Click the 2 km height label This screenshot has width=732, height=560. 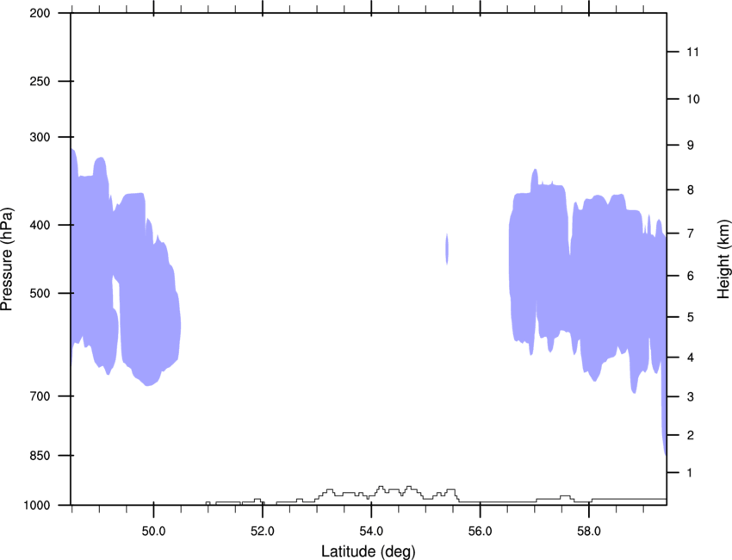[691, 435]
